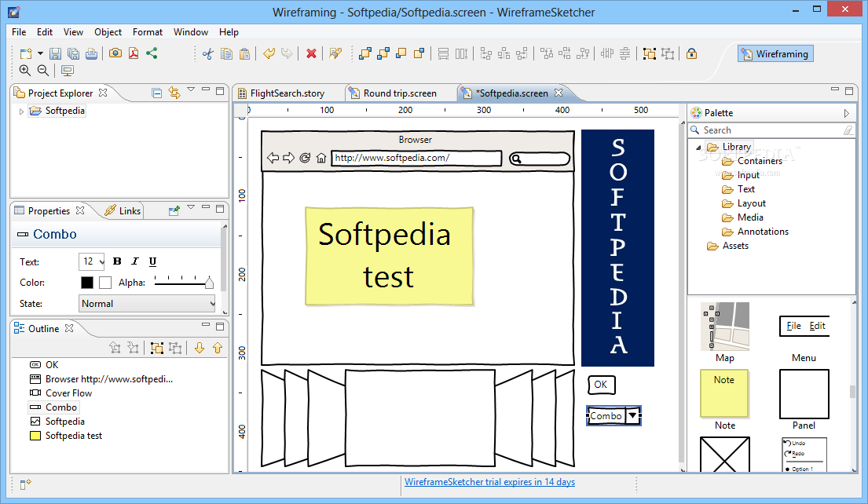Click the Print toolbar icon
This screenshot has width=868, height=504.
91,53
